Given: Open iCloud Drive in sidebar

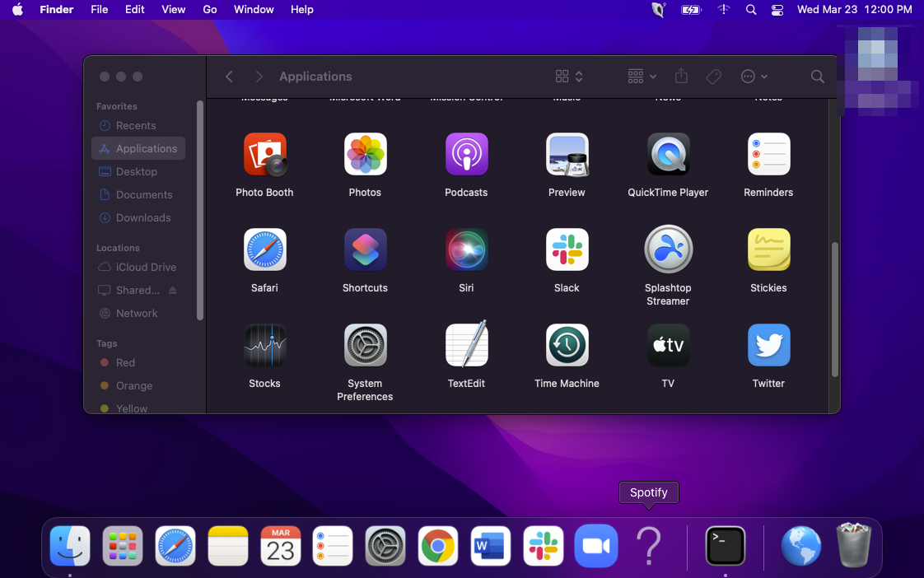Looking at the screenshot, I should 138,267.
